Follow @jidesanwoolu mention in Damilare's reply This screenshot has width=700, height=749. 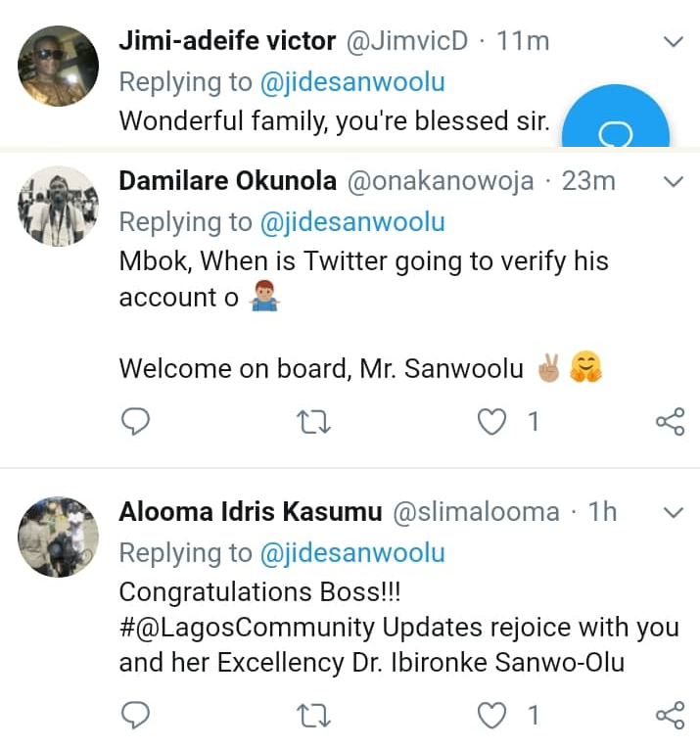coord(352,221)
